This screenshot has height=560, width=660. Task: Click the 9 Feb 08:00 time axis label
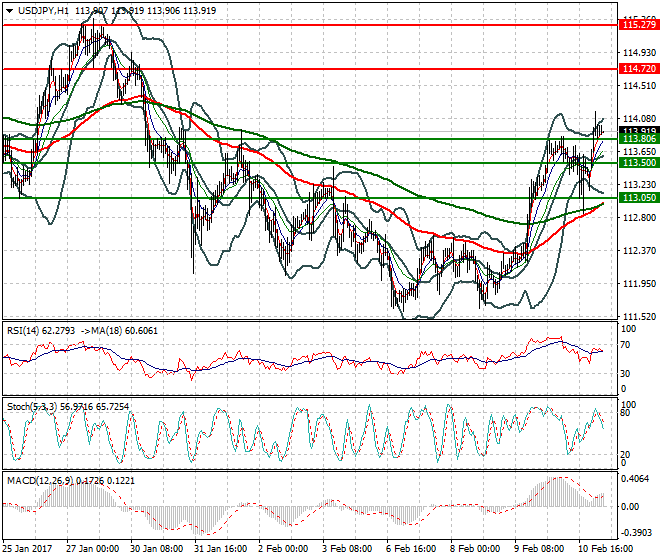point(539,549)
